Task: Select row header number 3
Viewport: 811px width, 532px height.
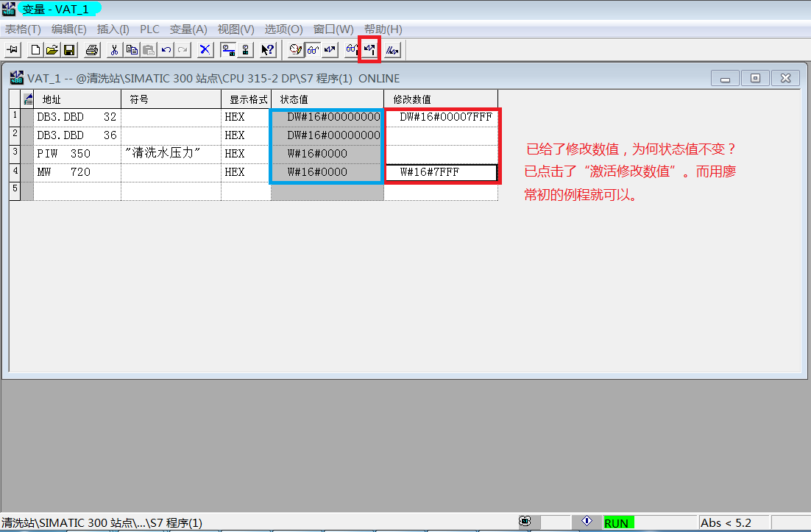Action: pos(15,154)
